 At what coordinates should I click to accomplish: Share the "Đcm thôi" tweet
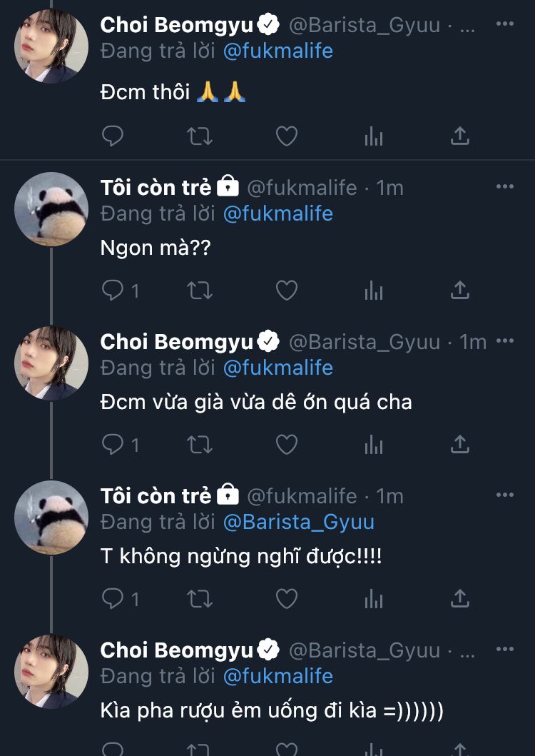461,136
